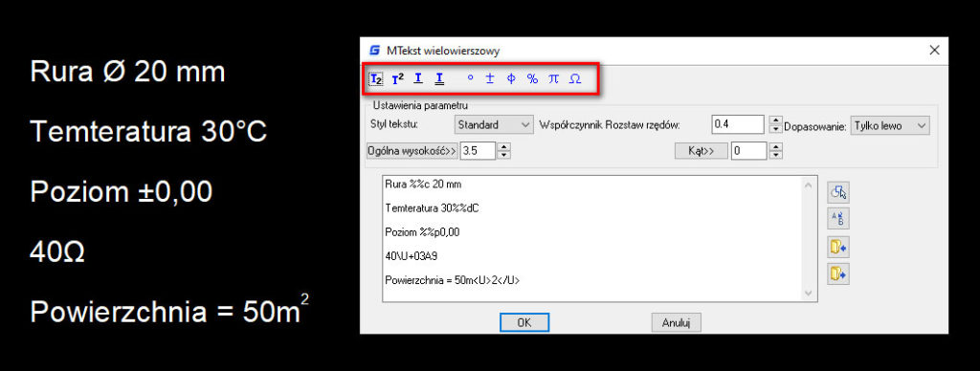
Task: Click the text editor scroll-up arrow
Action: pos(808,185)
